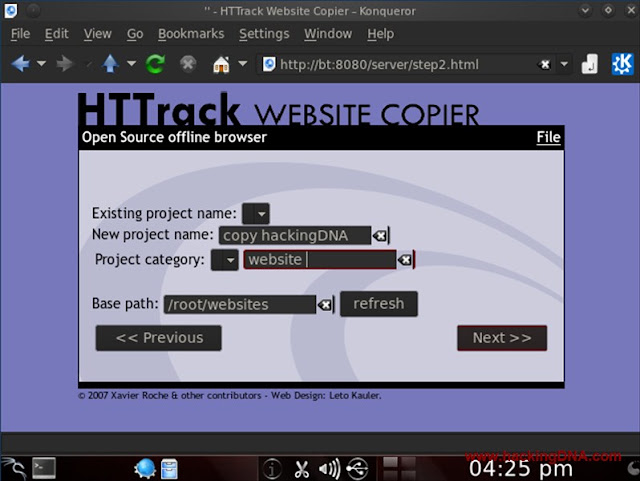
Task: Open the USB device notifier icon
Action: coord(358,469)
